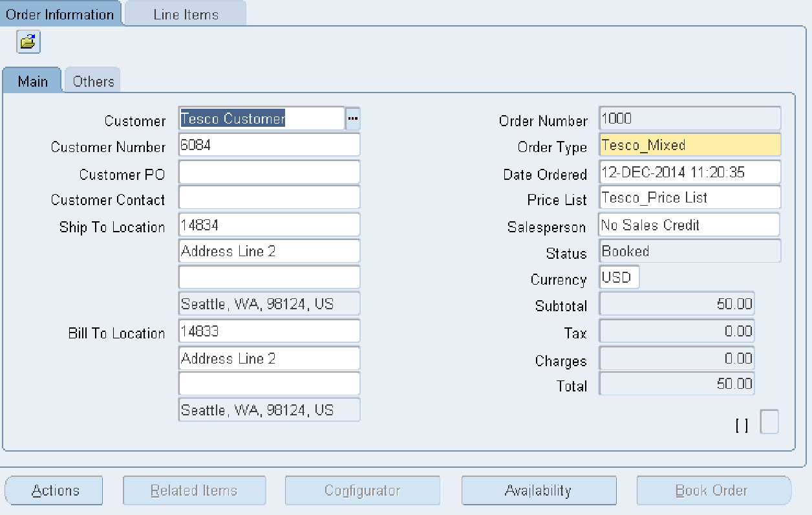Switch to the Line Items tab
The height and width of the screenshot is (515, 812).
point(186,14)
